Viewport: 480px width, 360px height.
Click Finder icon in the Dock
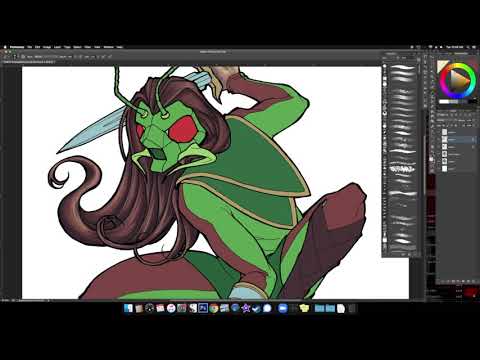pyautogui.click(x=128, y=308)
